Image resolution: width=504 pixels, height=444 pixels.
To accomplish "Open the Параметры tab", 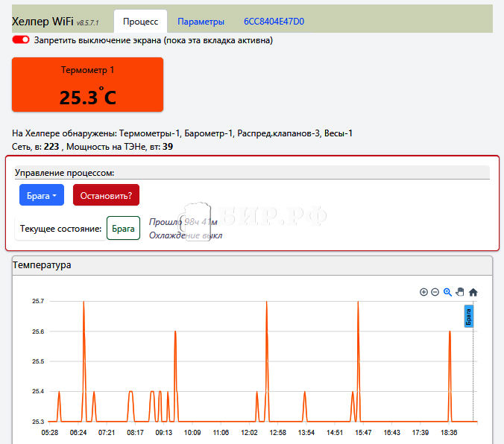I will point(201,22).
